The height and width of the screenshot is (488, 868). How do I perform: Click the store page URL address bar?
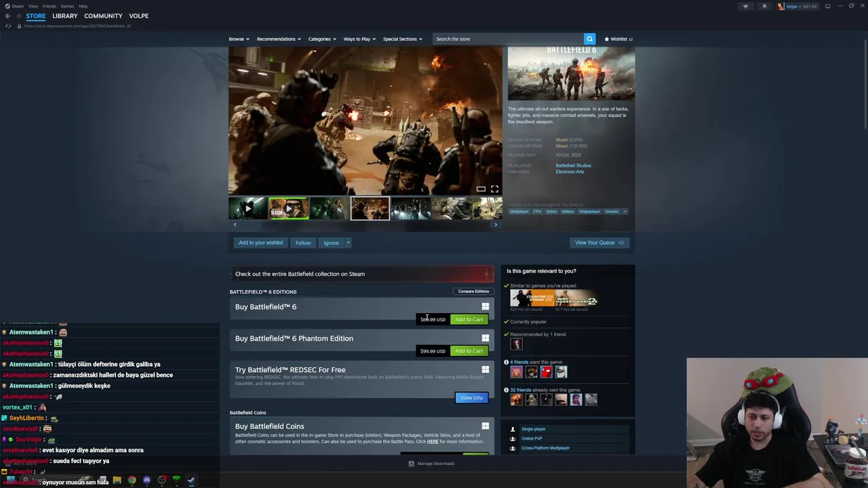(77, 26)
